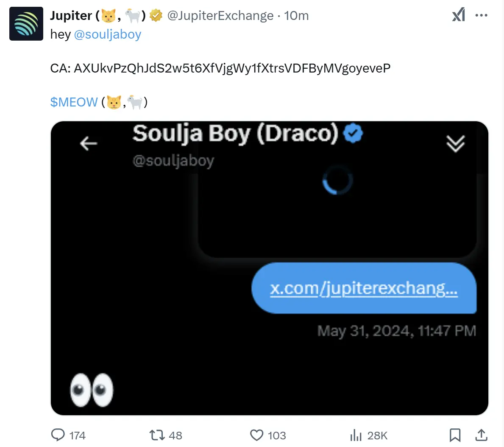Open the @souljaboy mention link
The image size is (504, 447).
[x=107, y=34]
